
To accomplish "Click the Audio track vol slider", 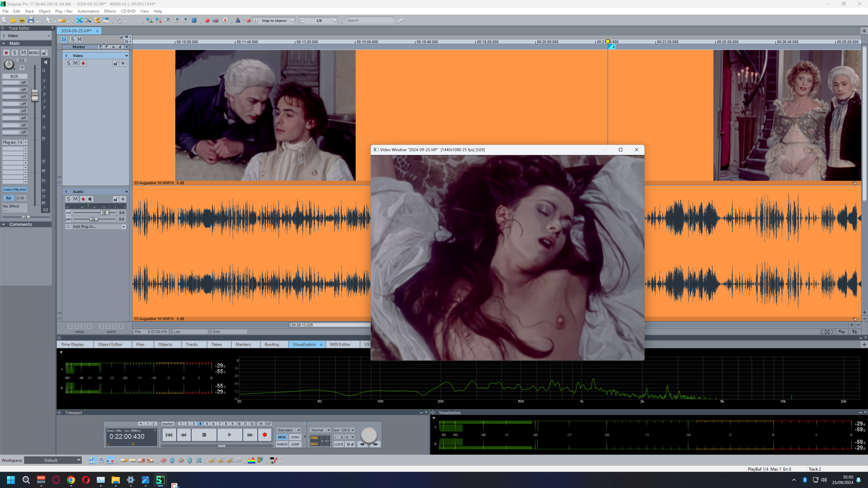I will tap(94, 213).
